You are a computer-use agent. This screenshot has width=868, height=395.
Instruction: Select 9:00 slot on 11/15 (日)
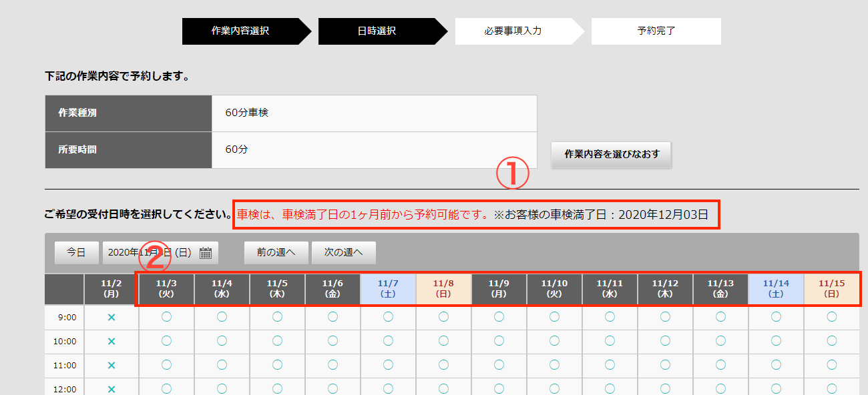coord(831,317)
